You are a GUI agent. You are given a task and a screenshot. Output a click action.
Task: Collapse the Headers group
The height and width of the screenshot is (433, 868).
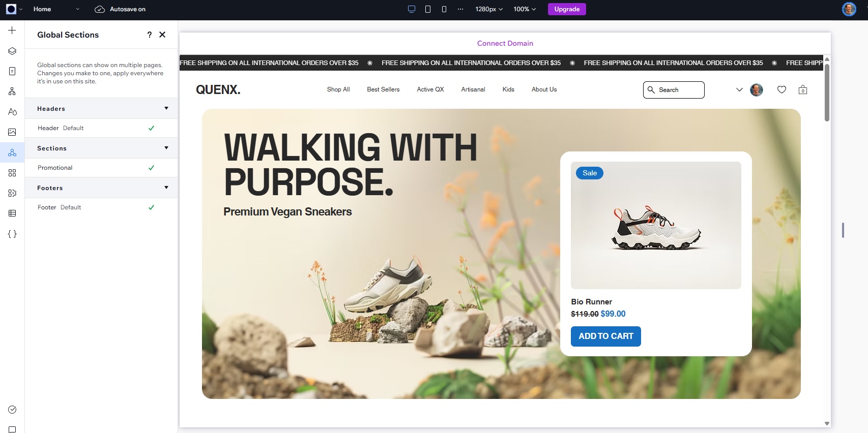[166, 108]
